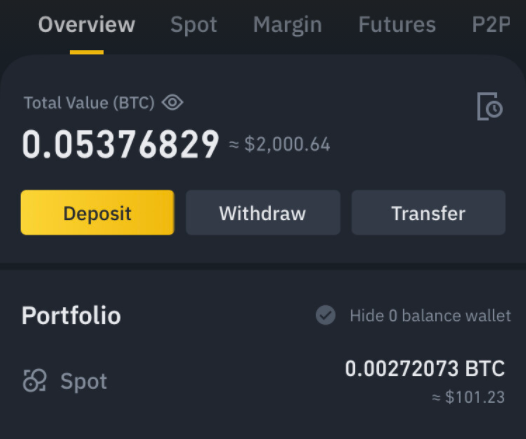Click the 0.00272073 BTC spot balance
Viewport: 526px width, 439px height.
[x=425, y=369]
